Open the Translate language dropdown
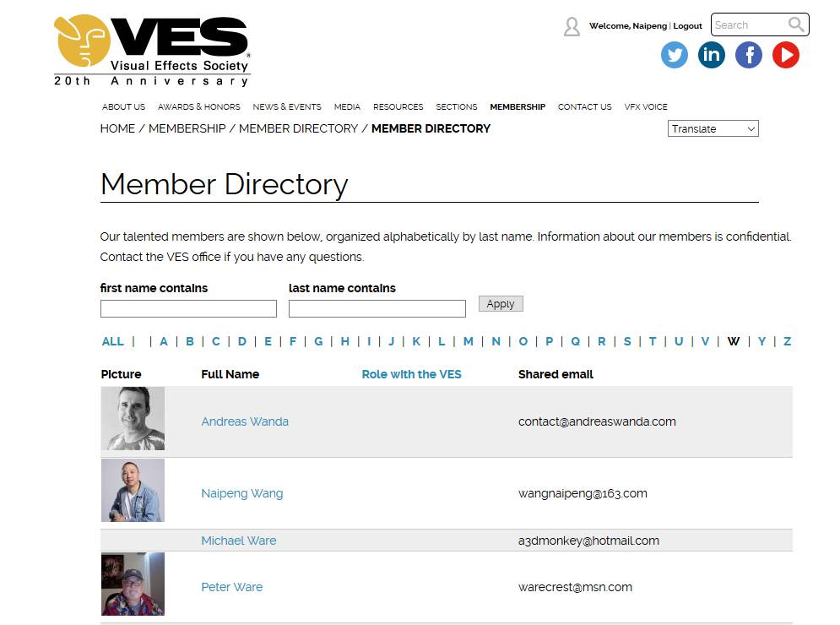This screenshot has height=625, width=840. (713, 129)
